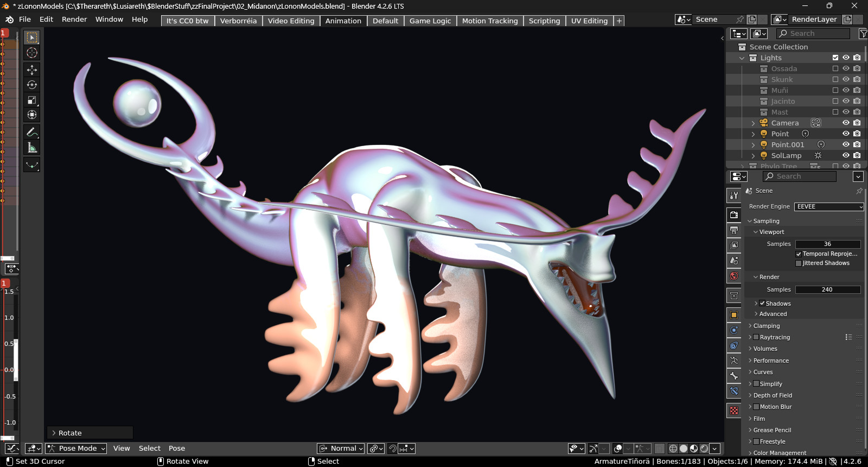Image resolution: width=868 pixels, height=467 pixels.
Task: Open the Object properties tab
Action: 734,315
